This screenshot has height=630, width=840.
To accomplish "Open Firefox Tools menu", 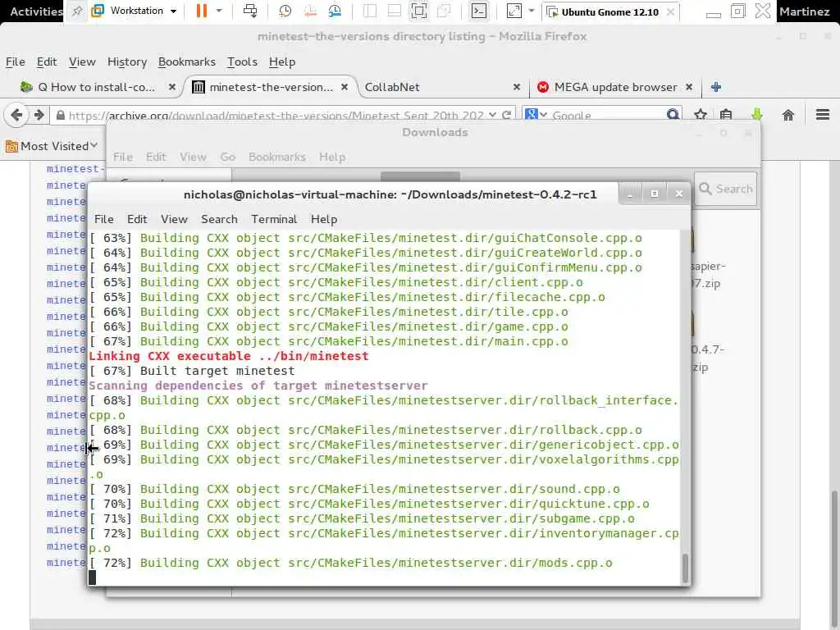I will coord(242,62).
